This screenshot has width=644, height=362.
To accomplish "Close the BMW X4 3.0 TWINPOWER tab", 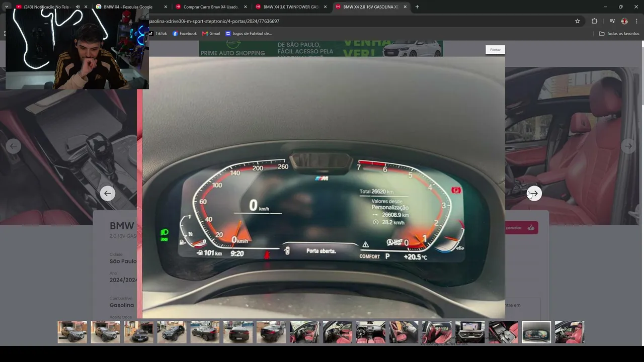I will tap(326, 7).
